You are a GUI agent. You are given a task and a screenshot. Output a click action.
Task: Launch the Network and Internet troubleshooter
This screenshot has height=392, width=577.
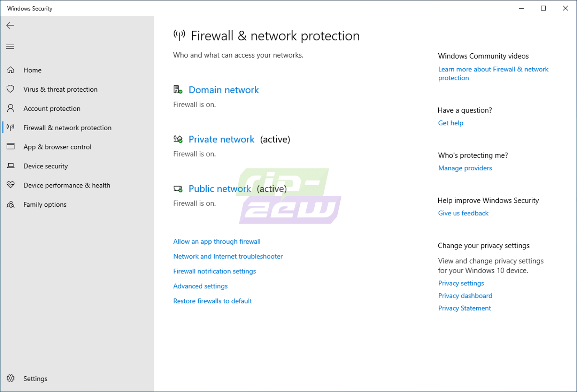click(228, 256)
